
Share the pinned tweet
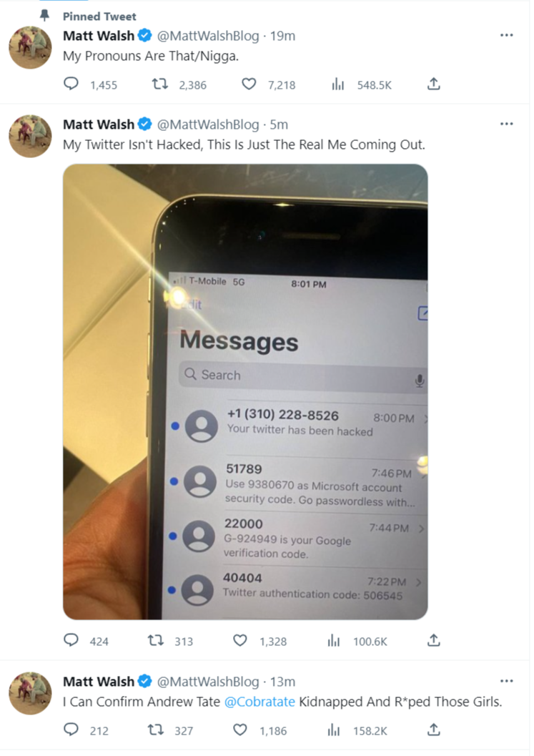point(434,84)
